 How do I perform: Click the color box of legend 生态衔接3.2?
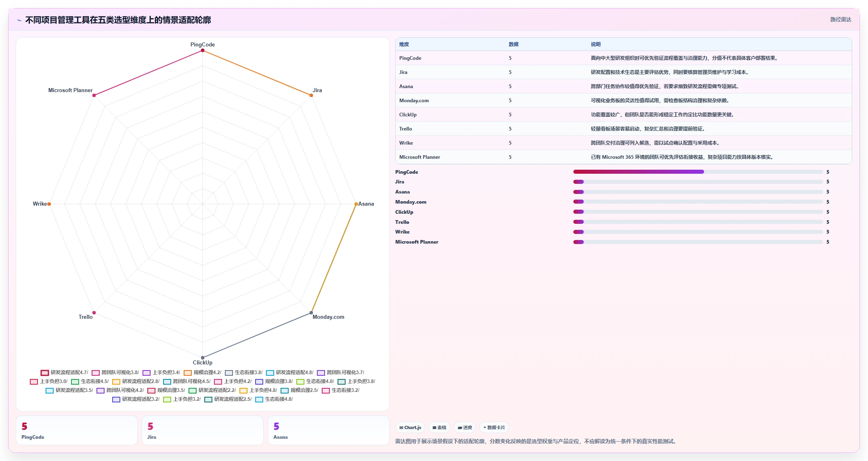(x=326, y=390)
